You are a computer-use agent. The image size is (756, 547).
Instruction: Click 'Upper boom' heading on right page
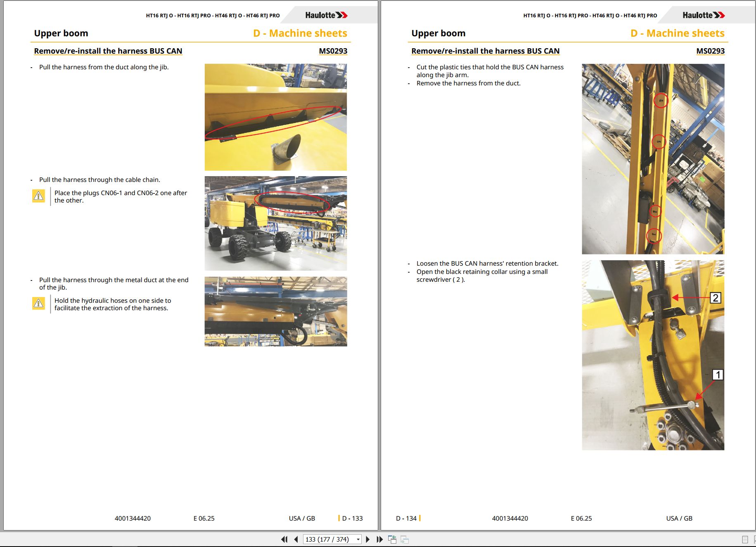tap(438, 33)
